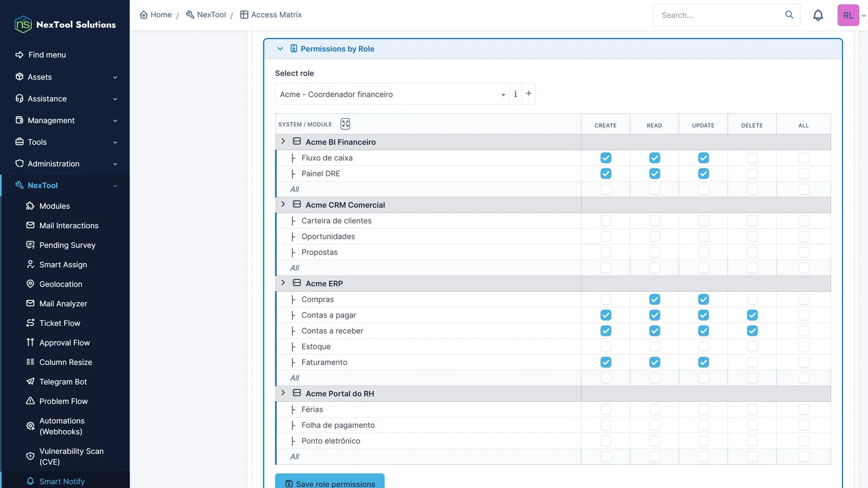Viewport: 868px width, 488px height.
Task: Uncheck Create for Fluxo de caixa
Action: click(606, 158)
